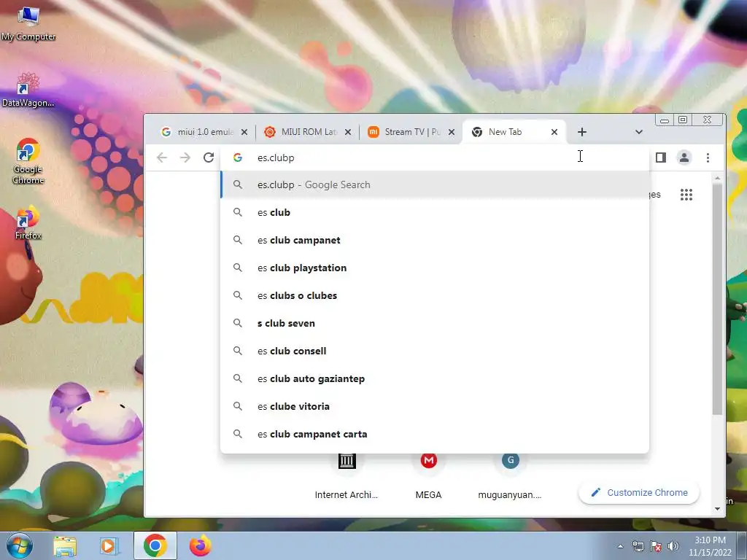Click Firefox icon in the taskbar
This screenshot has height=560, width=747.
[200, 545]
